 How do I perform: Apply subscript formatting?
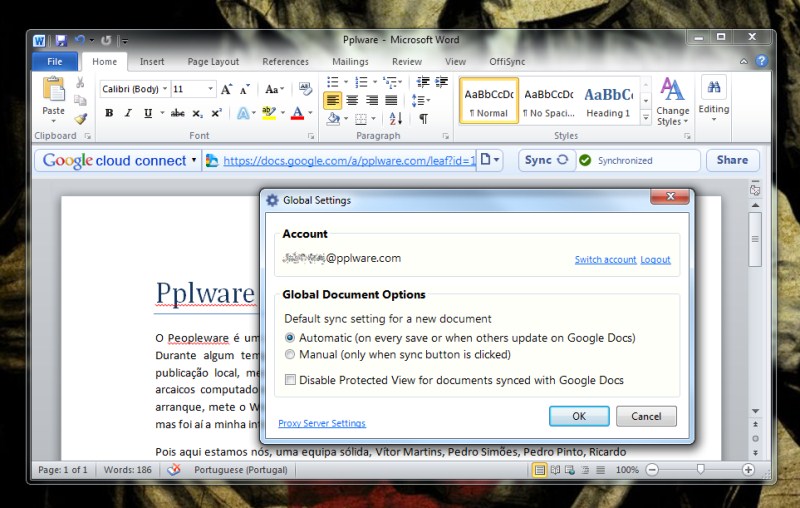tap(197, 113)
